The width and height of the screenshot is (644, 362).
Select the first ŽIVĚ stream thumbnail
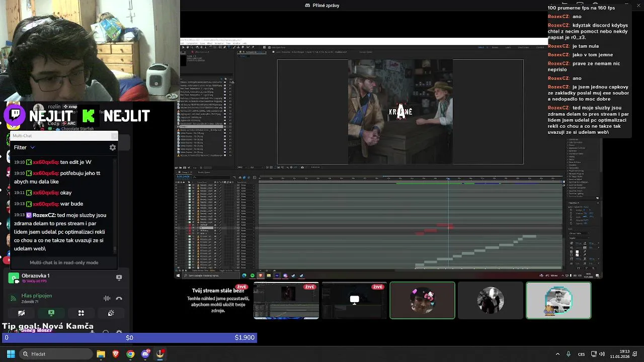click(286, 300)
